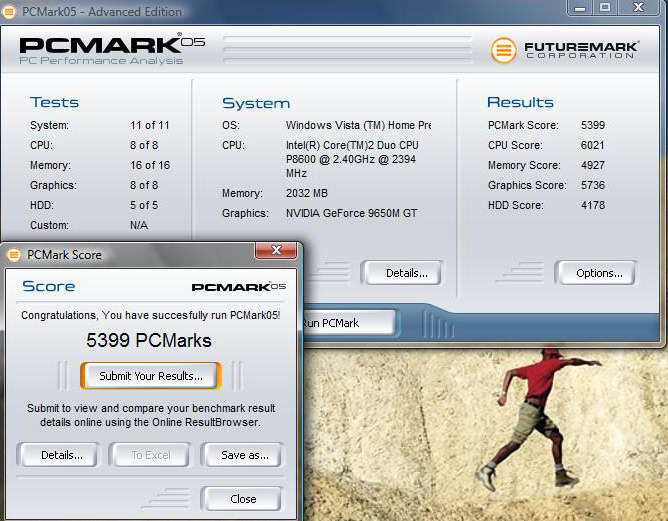This screenshot has height=521, width=668.
Task: Click the Graphics value NVIDIA GeForce 9650M GT
Action: click(351, 213)
